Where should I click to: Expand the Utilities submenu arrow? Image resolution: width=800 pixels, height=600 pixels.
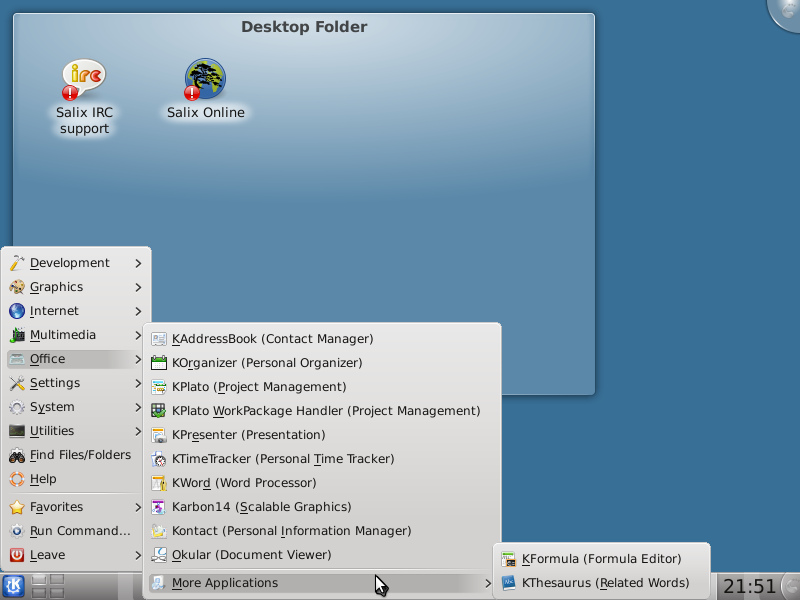click(138, 431)
